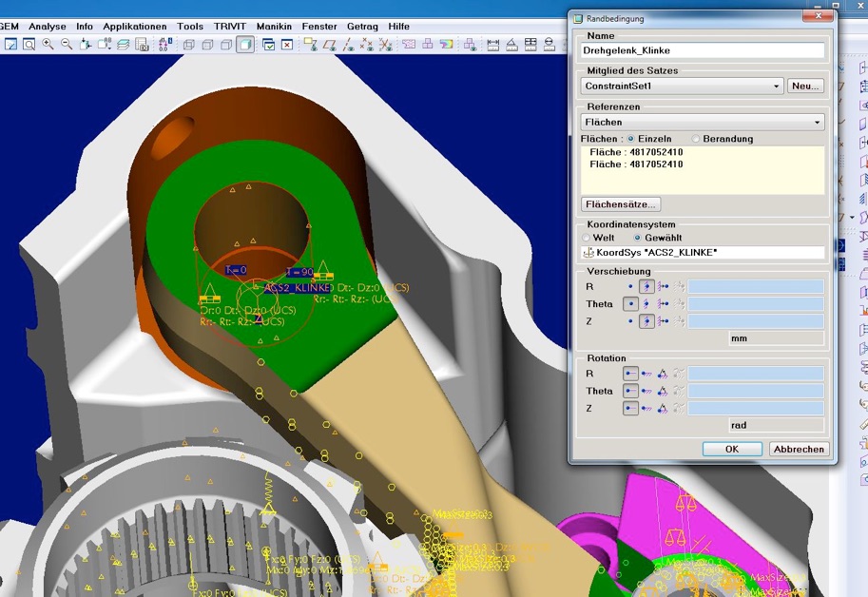Screen dimensions: 868x597
Task: Click the box with AB labels icon
Action: 104,45
